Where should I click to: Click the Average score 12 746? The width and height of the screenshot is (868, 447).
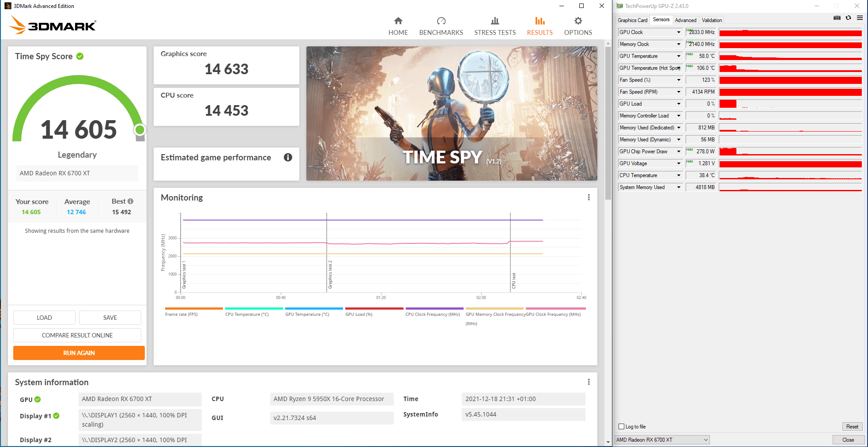click(x=76, y=212)
